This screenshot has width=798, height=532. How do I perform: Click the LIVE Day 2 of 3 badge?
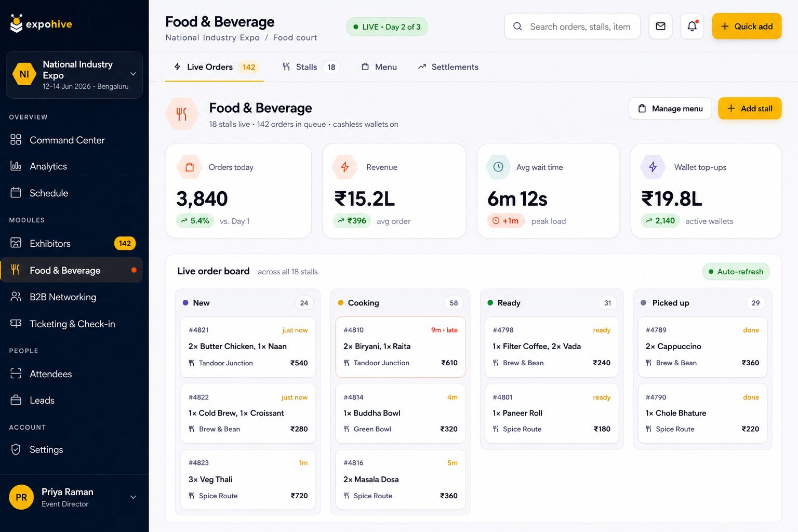pos(387,27)
